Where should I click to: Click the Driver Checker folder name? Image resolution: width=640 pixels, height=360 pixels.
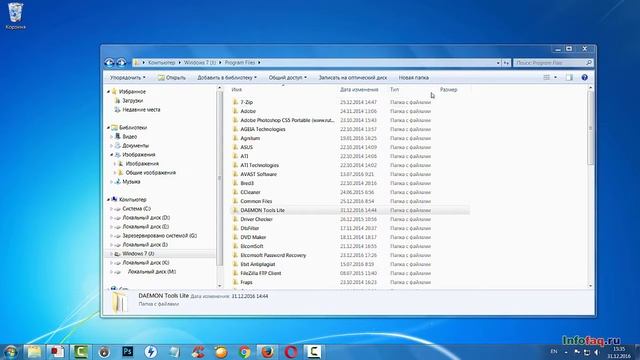256,219
